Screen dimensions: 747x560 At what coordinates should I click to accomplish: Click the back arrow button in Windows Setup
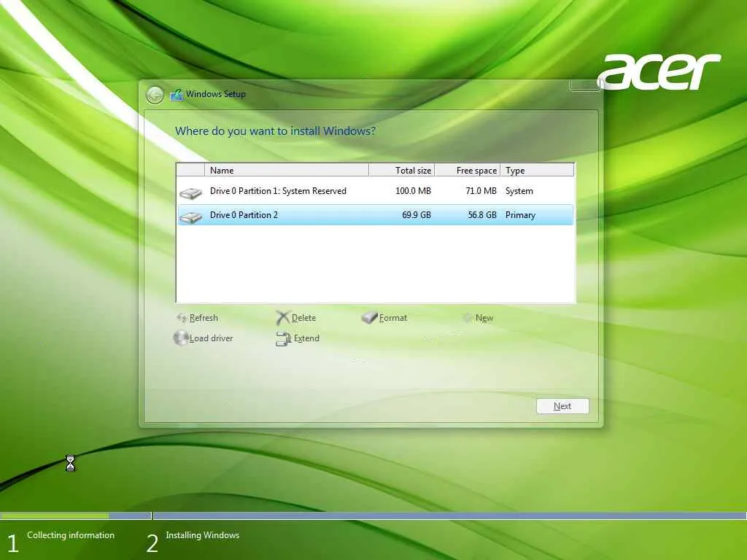coord(155,95)
